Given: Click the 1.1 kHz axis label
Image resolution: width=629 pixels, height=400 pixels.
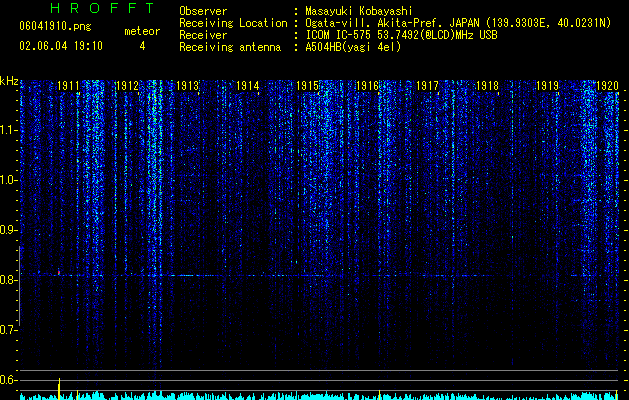Looking at the screenshot, I should (x=8, y=130).
